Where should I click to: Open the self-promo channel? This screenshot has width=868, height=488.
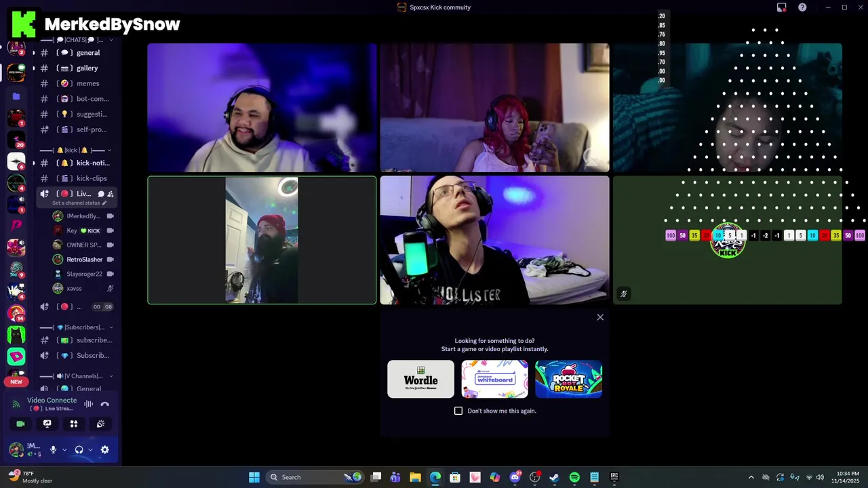pyautogui.click(x=75, y=129)
